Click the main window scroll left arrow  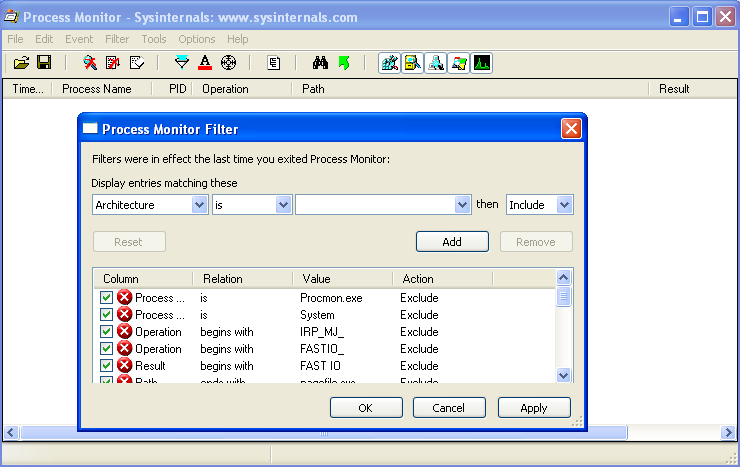point(11,432)
